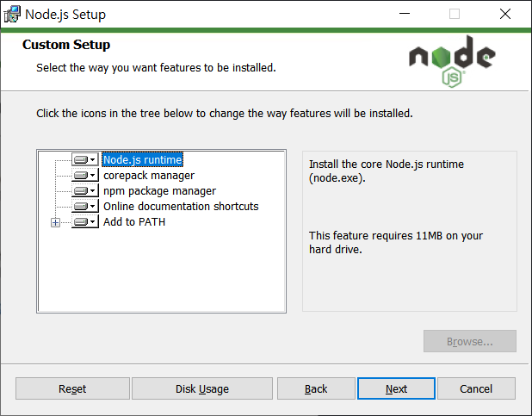Expand the Add to PATH tree node
Image resolution: width=532 pixels, height=416 pixels.
(x=55, y=222)
